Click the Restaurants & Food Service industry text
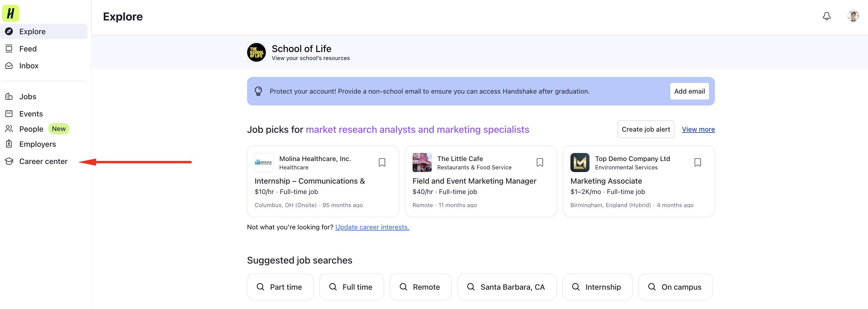The image size is (868, 309). point(474,168)
